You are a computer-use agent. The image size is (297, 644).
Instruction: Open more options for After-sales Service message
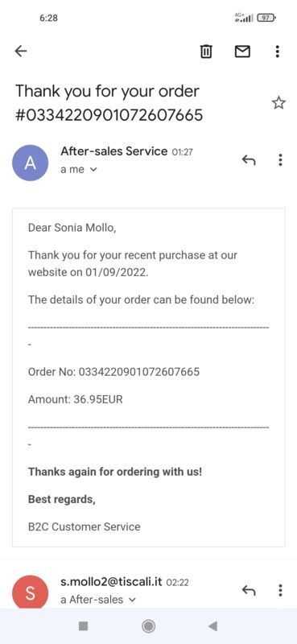tap(280, 159)
